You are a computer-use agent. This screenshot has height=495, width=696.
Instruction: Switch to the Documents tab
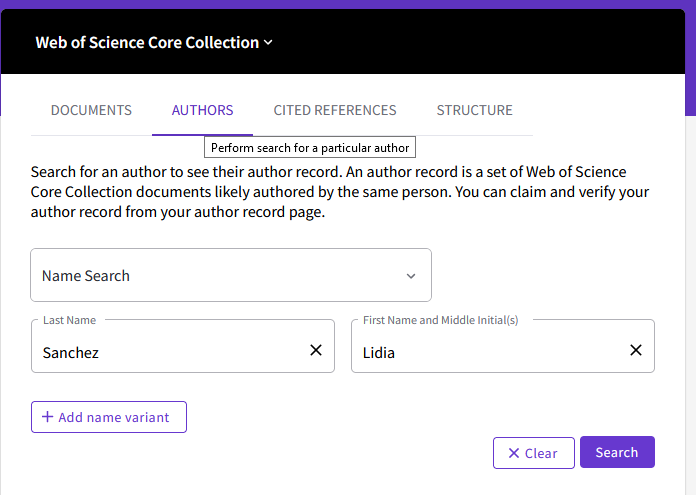(x=91, y=110)
